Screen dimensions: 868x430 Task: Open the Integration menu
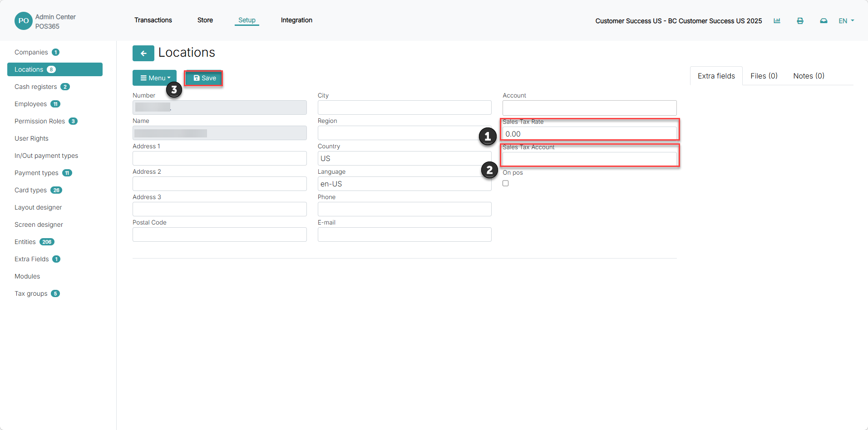(x=296, y=20)
